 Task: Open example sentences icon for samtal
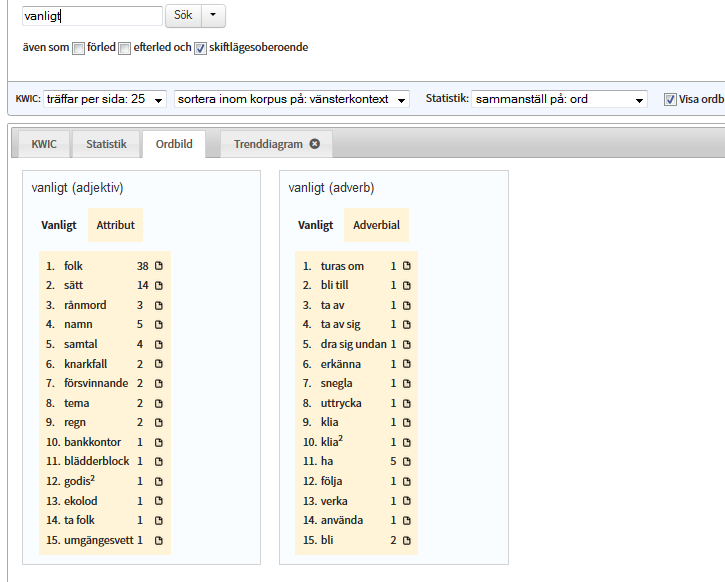(x=159, y=344)
